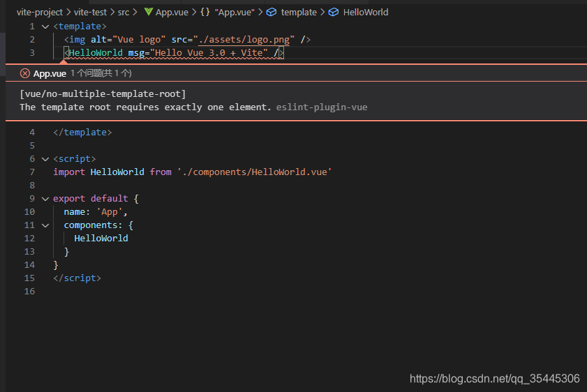Click the cube icon before HelloWorld breadcrumb
The image size is (587, 392).
pos(333,12)
